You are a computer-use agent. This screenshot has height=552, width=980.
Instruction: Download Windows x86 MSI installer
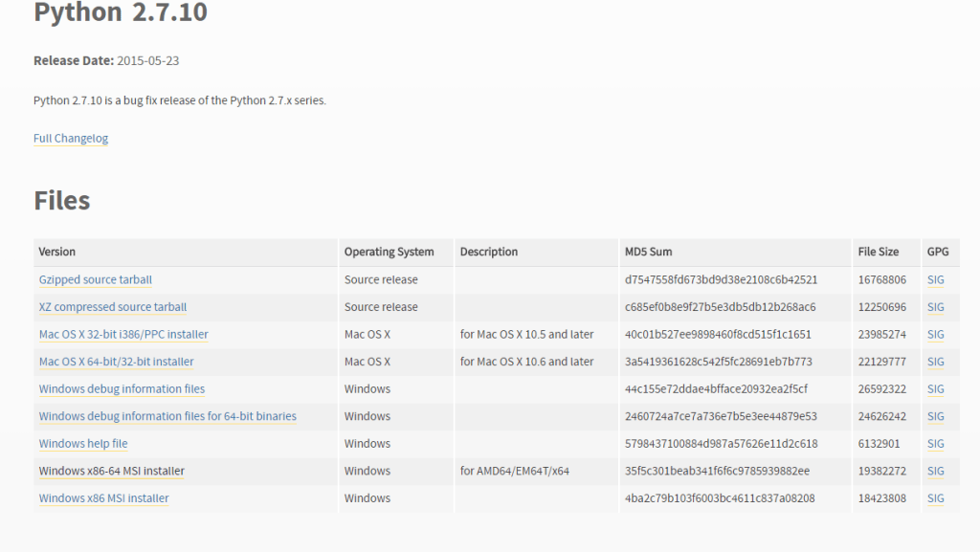[103, 497]
